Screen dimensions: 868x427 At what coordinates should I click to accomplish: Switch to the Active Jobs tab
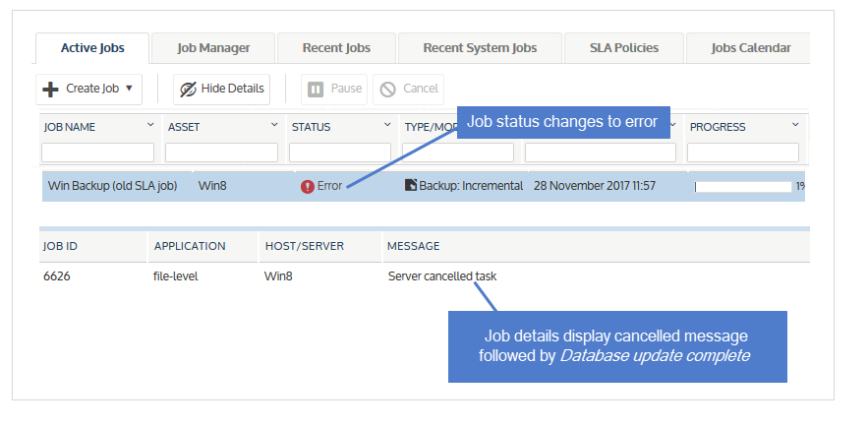[92, 48]
